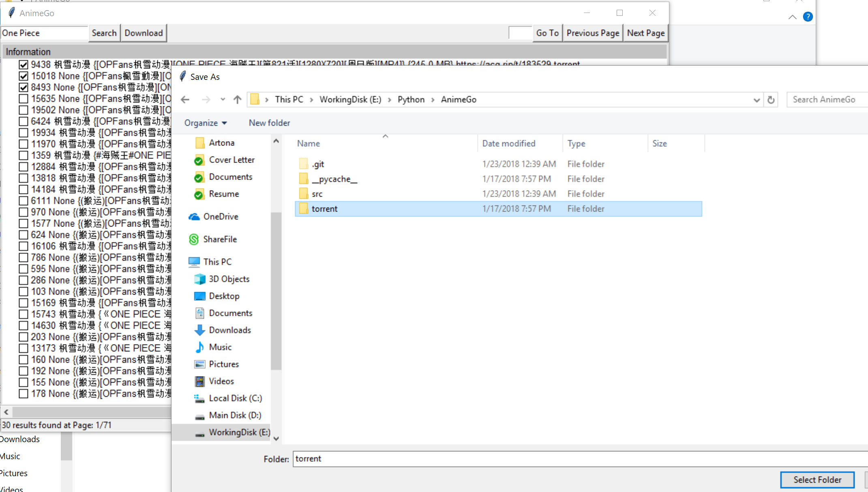Viewport: 868px width, 492px height.
Task: Open Music folder in navigation pane
Action: [220, 347]
